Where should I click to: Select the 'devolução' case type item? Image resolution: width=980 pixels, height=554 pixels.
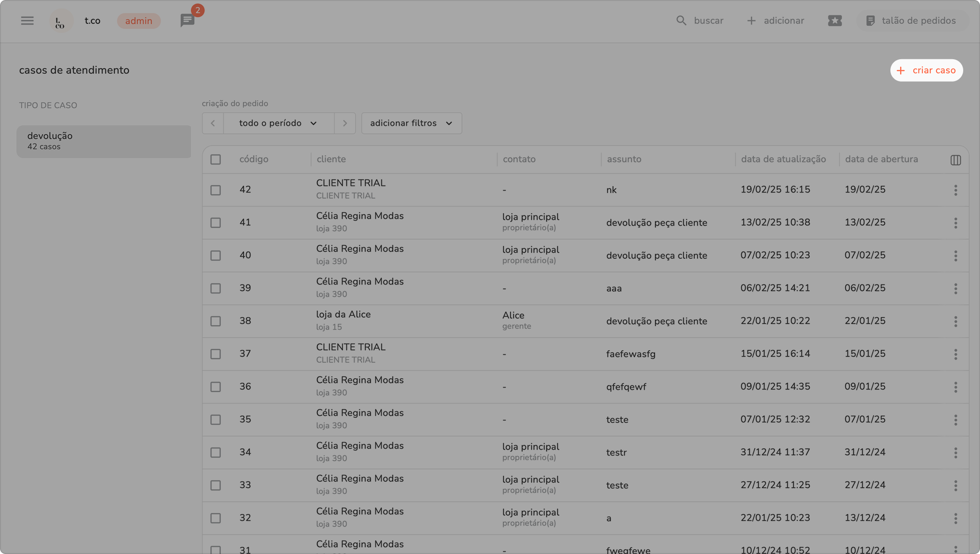point(104,141)
